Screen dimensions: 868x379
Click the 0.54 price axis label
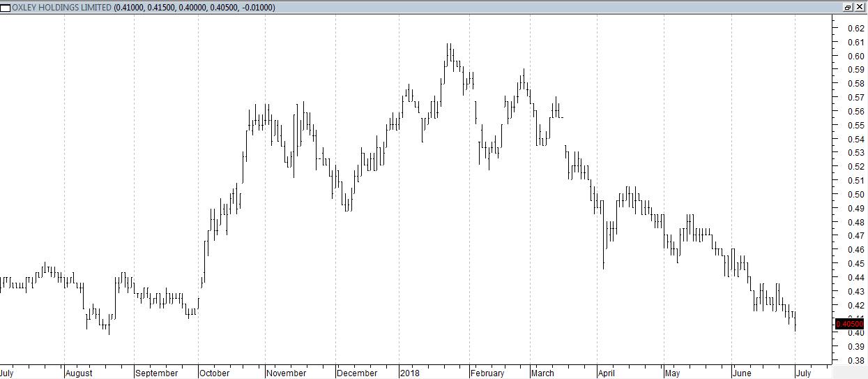point(855,139)
